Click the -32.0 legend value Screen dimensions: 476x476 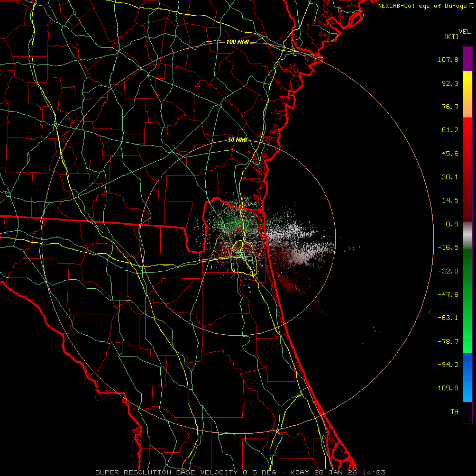click(448, 271)
